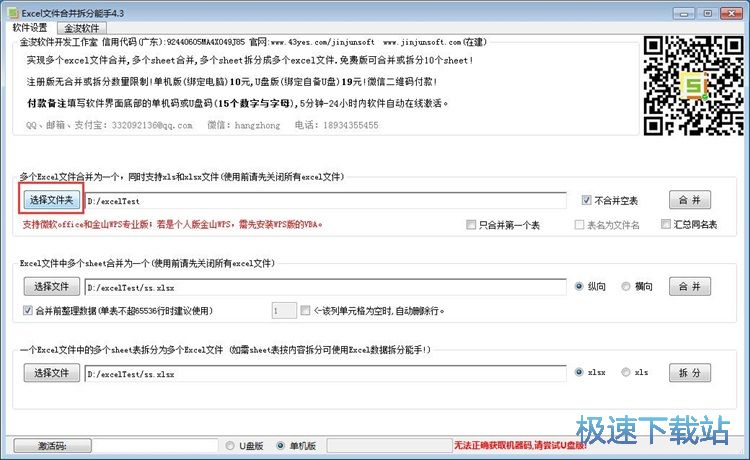The width and height of the screenshot is (750, 460).
Task: Click the text www.jinjunsoft.com(在建)
Action: tap(434, 43)
